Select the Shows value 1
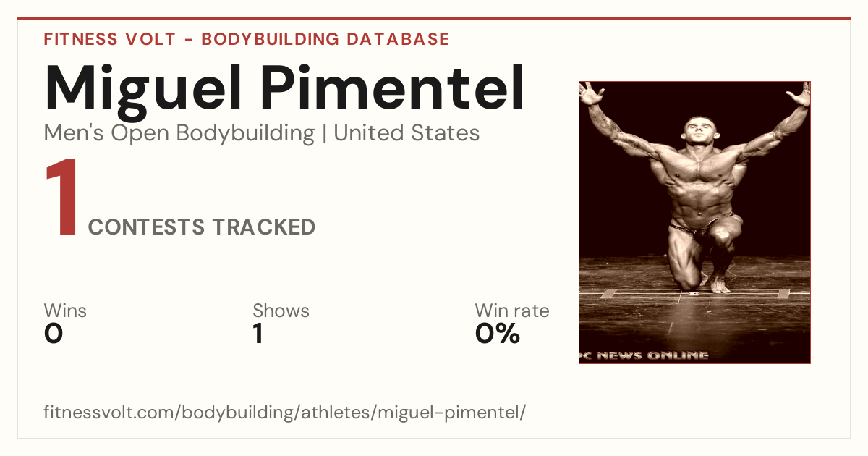The width and height of the screenshot is (868, 456). [258, 334]
